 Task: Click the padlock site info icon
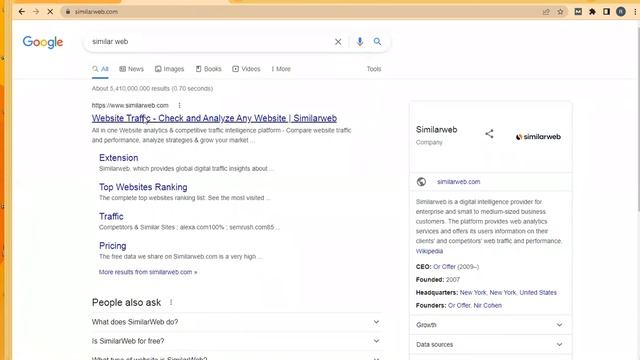point(68,12)
